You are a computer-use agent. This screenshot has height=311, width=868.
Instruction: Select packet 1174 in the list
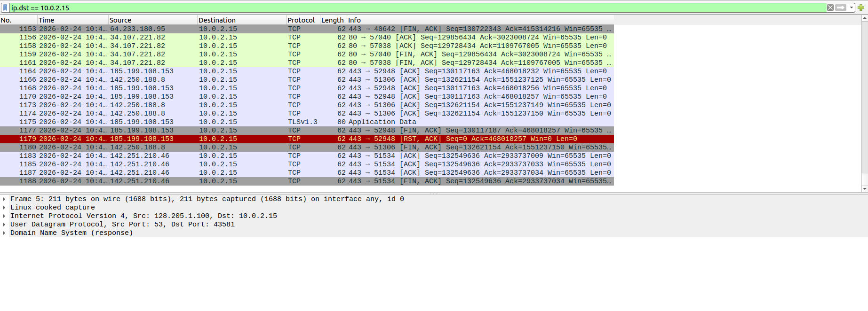tap(307, 114)
